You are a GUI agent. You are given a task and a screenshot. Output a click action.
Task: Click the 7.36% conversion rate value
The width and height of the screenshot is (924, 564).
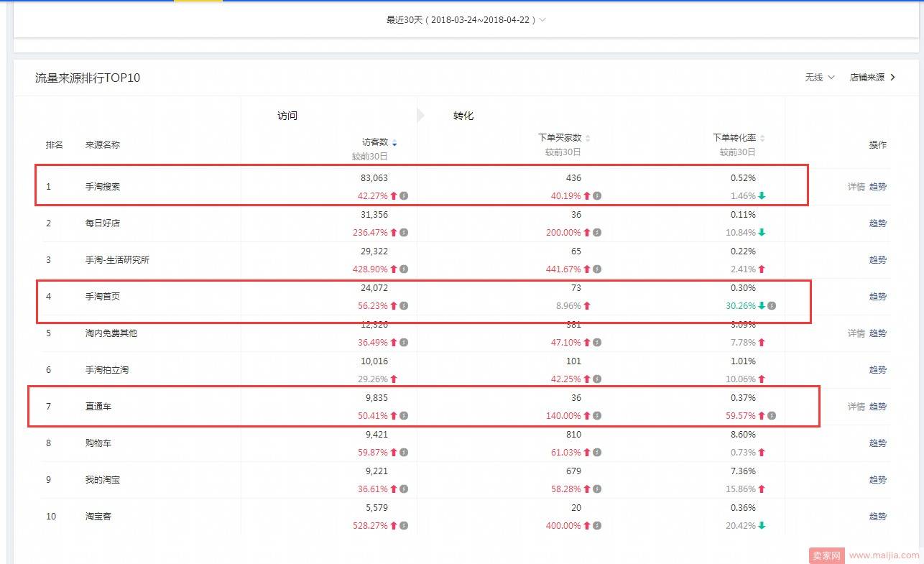pos(743,471)
